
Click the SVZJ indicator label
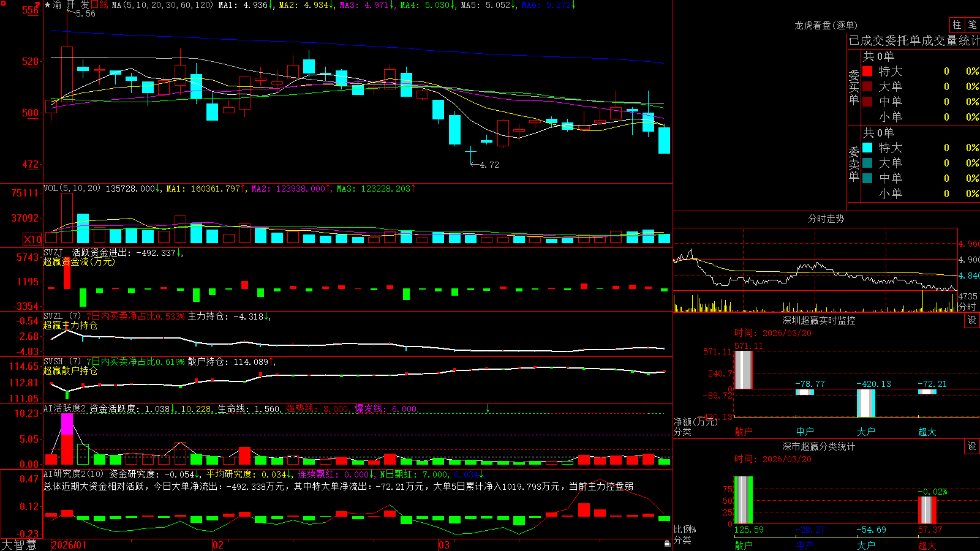[53, 252]
